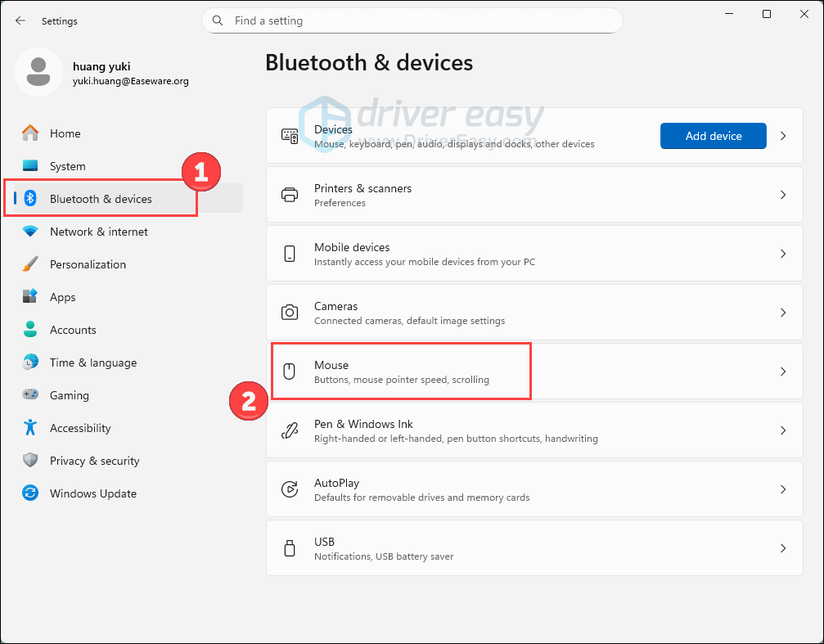Click the Network & internet Wi-Fi icon

point(30,232)
